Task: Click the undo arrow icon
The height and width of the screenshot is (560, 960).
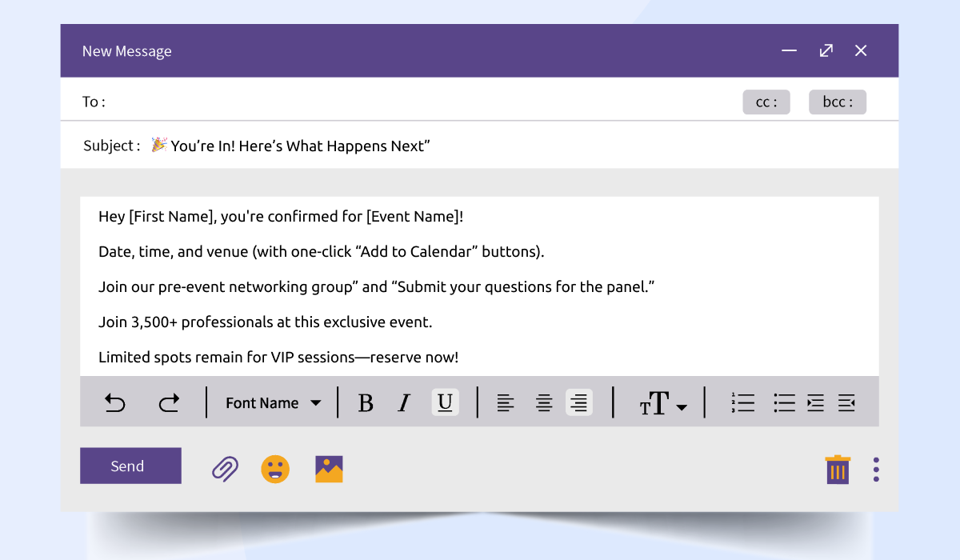Action: [x=115, y=402]
